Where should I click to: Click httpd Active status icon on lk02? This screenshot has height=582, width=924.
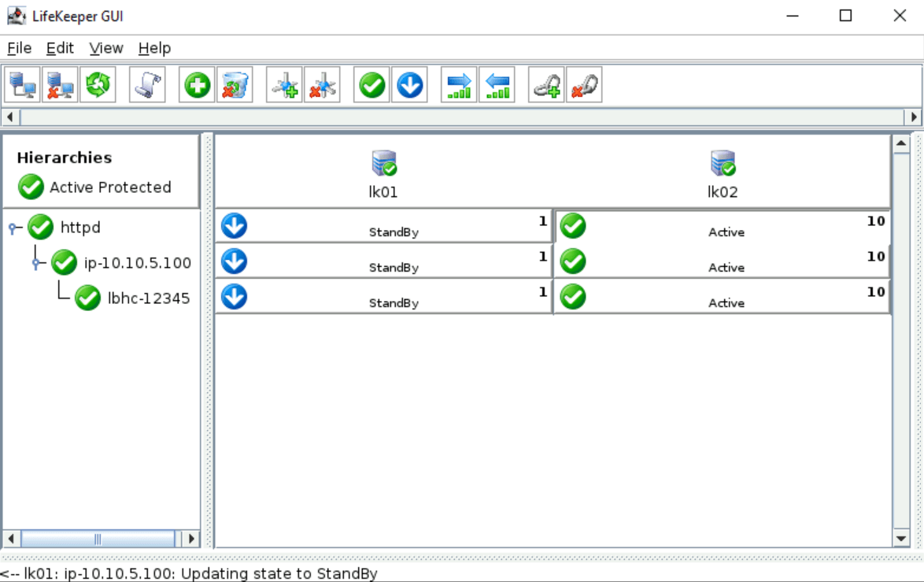pyautogui.click(x=574, y=226)
